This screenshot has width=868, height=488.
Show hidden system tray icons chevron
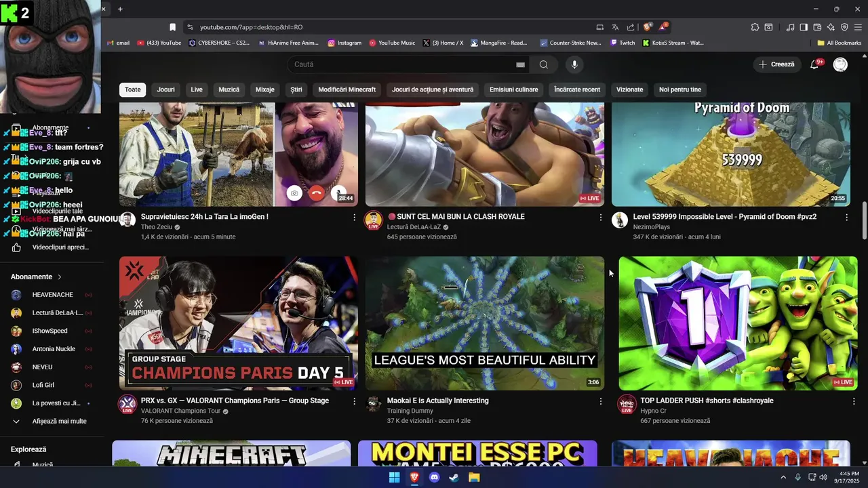click(x=784, y=477)
